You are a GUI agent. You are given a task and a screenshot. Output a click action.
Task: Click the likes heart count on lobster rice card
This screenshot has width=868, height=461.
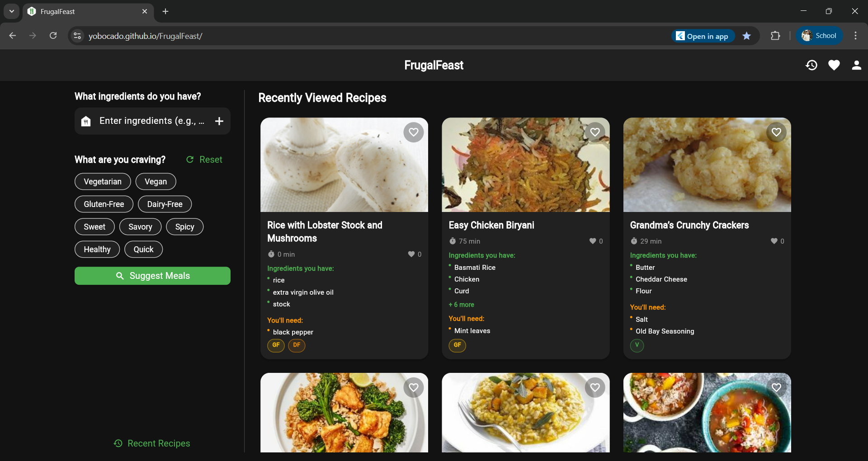click(415, 254)
